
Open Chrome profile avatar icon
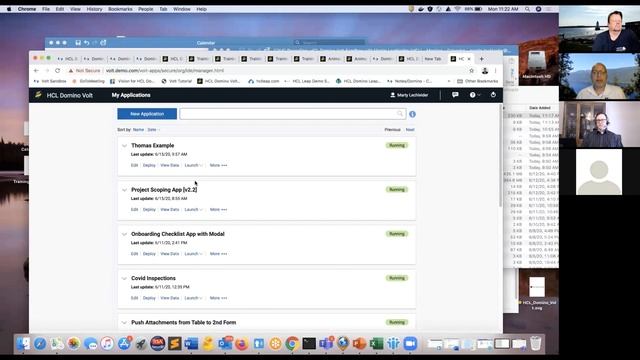pyautogui.click(x=485, y=71)
